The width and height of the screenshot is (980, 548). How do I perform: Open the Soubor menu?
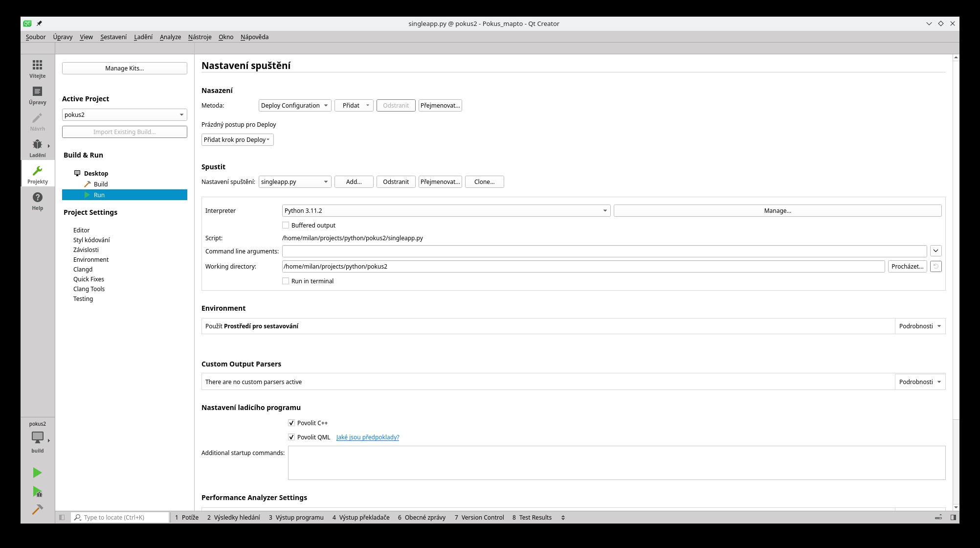tap(36, 37)
